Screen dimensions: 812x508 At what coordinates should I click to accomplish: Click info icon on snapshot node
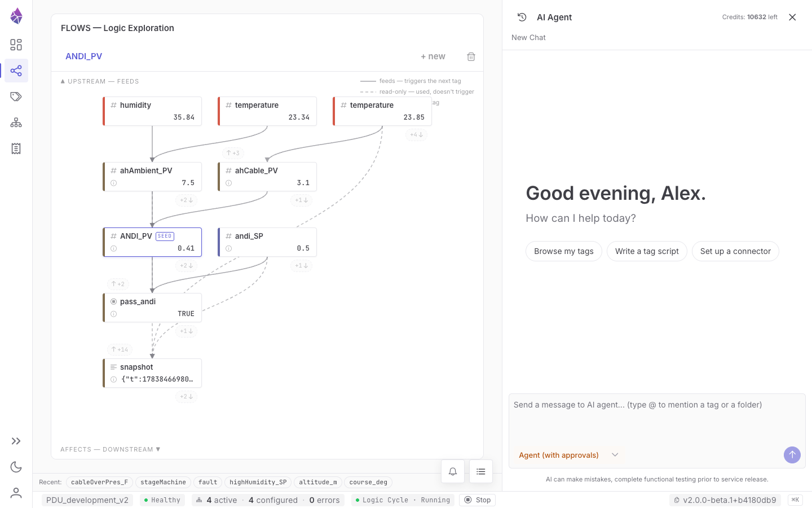coord(114,379)
